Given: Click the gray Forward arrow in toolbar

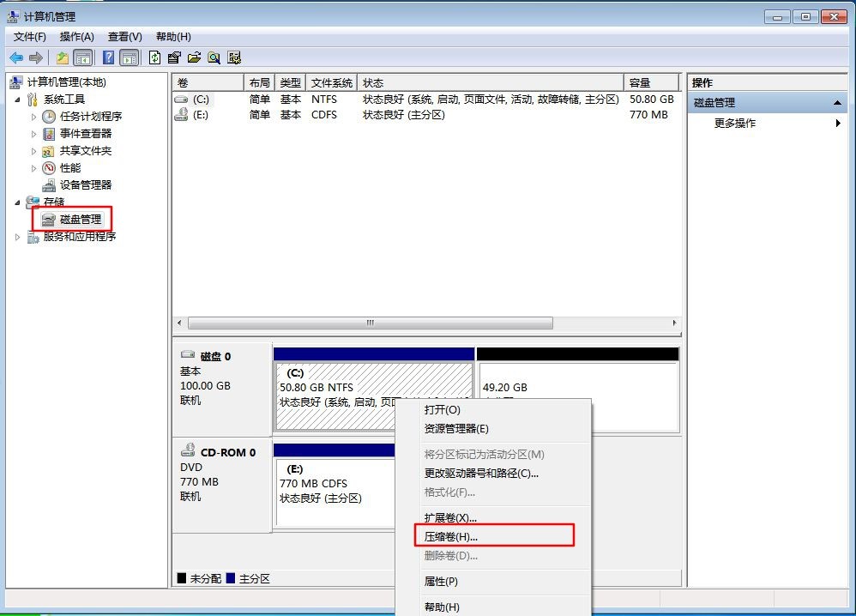Looking at the screenshot, I should pos(36,57).
